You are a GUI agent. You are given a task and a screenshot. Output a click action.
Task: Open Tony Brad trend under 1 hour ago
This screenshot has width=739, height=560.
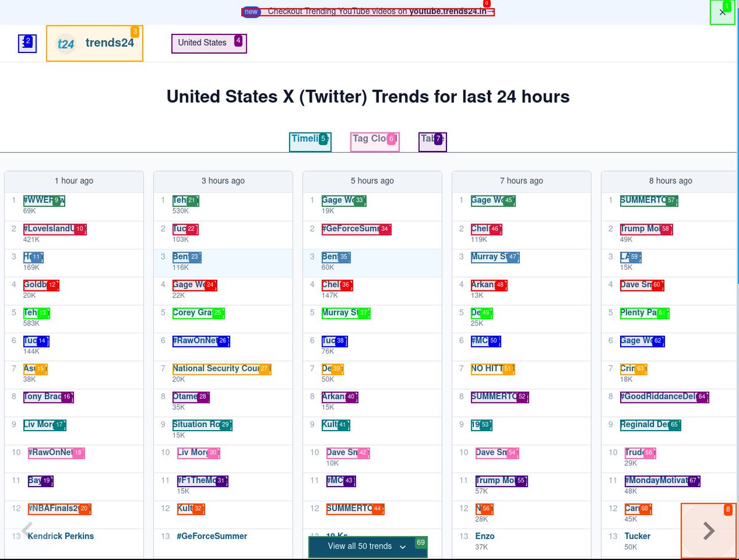click(48, 397)
